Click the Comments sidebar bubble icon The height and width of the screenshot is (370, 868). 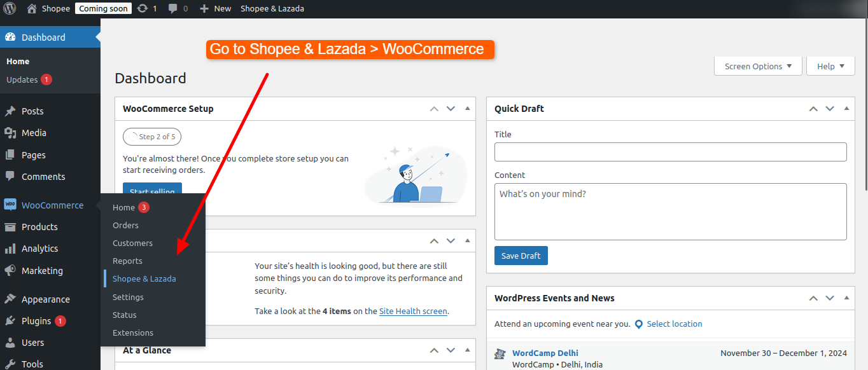pyautogui.click(x=10, y=177)
